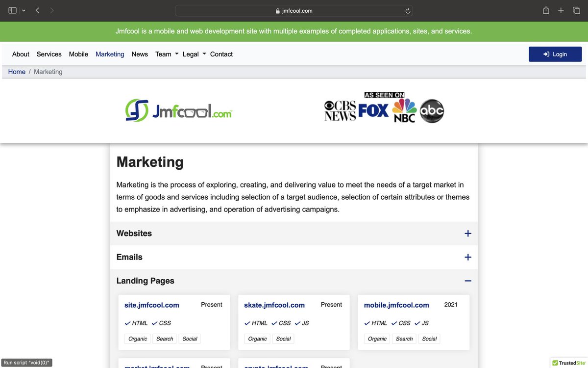Screen dimensions: 588x368
Task: Open the About nav item
Action: coord(21,54)
